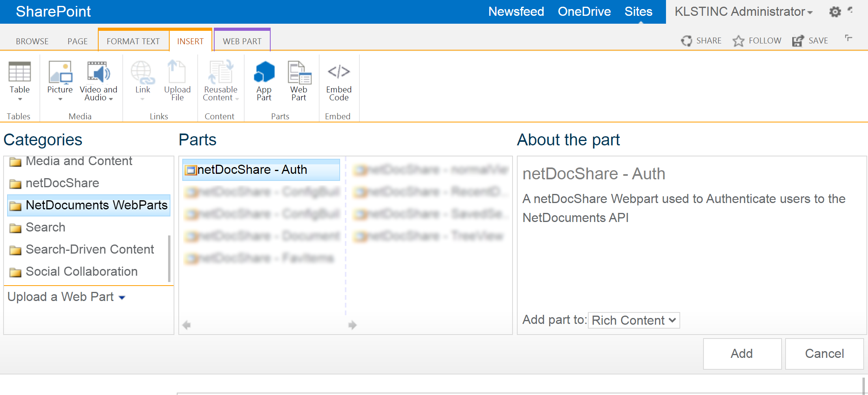
Task: Expand the Table dropdown arrow
Action: 20,99
